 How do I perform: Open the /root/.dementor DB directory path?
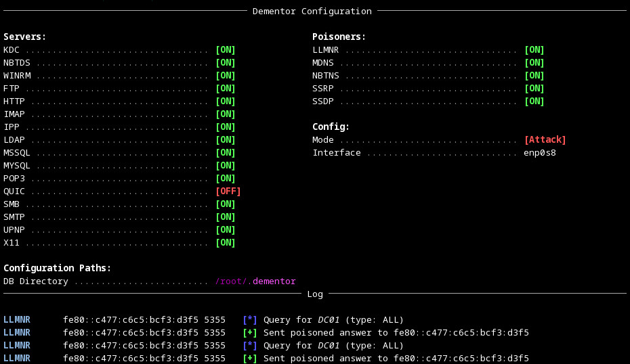tap(255, 281)
